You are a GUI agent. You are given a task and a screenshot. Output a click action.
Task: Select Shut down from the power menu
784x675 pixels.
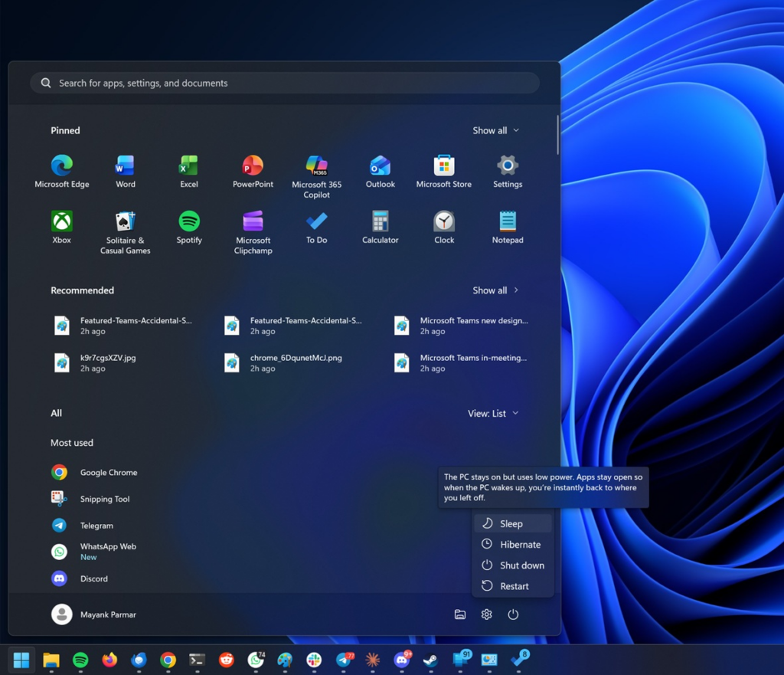513,565
